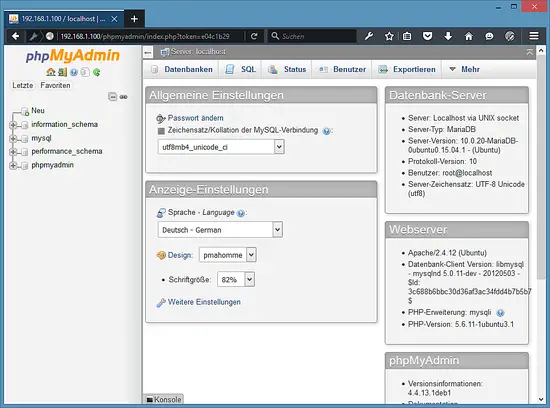This screenshot has height=408, width=550.
Task: Click the help icon next to Language
Action: (241, 213)
